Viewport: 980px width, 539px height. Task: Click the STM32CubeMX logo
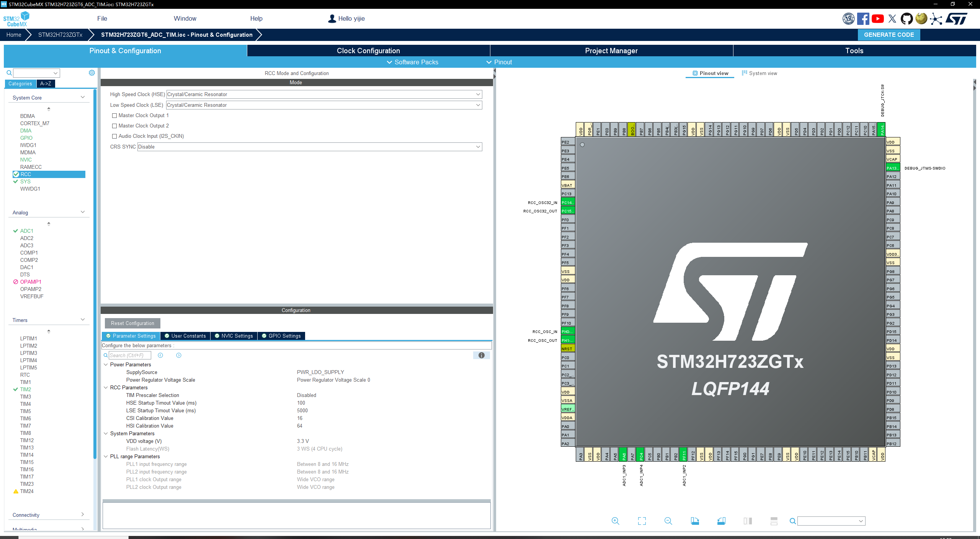click(16, 19)
